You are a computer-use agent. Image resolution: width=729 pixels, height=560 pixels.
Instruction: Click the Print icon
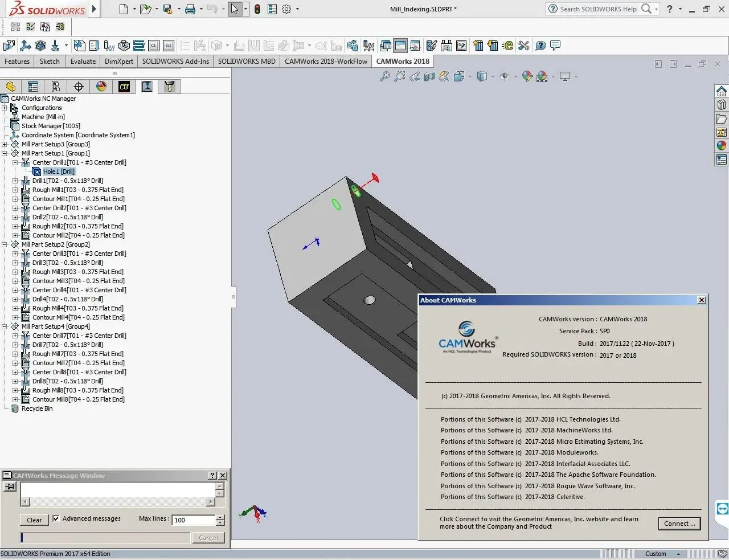[x=190, y=9]
